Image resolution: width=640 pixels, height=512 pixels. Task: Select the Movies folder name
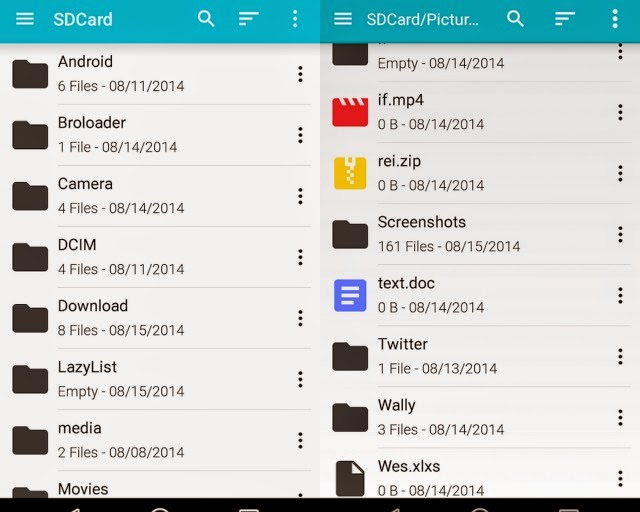click(x=83, y=489)
